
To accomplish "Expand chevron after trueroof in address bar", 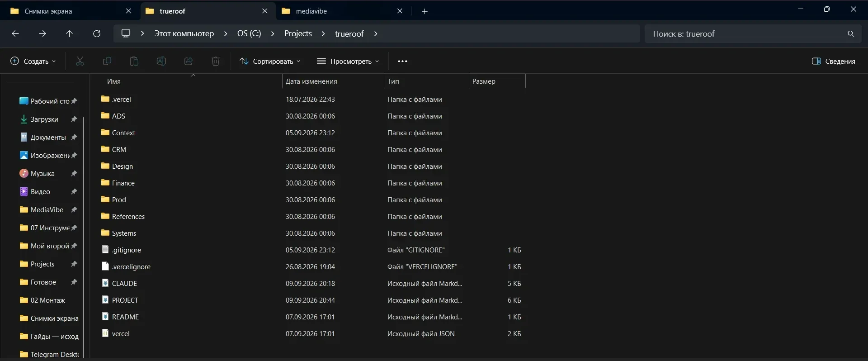I will [x=376, y=33].
